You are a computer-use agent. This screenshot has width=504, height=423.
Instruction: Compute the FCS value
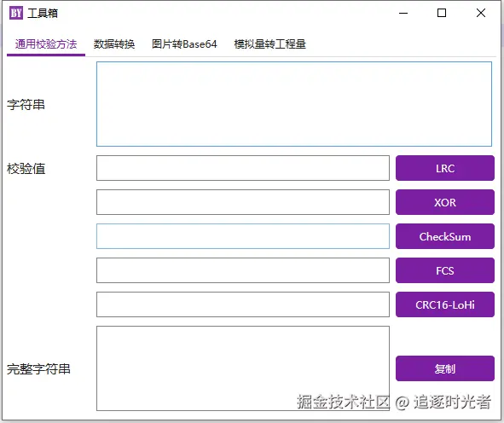(445, 270)
